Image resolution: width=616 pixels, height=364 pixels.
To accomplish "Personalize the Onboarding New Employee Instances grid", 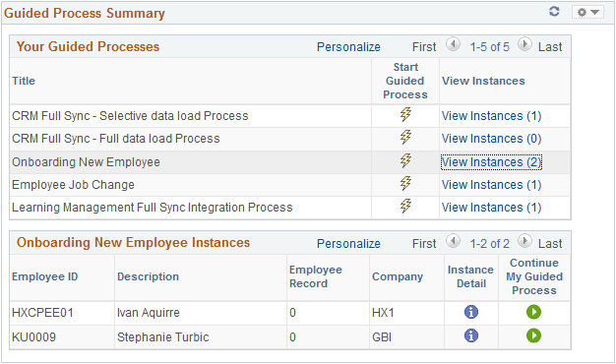I will coord(348,243).
